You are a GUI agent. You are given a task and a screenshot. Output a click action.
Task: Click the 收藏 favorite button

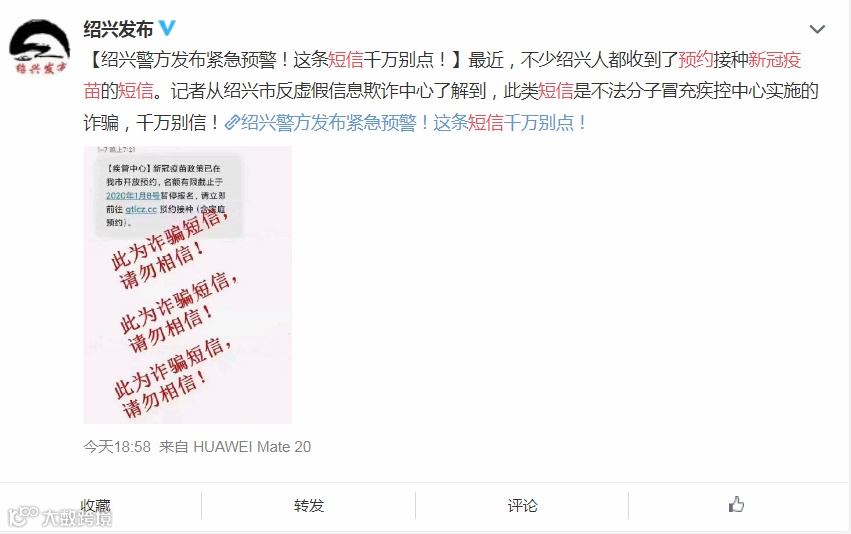96,506
